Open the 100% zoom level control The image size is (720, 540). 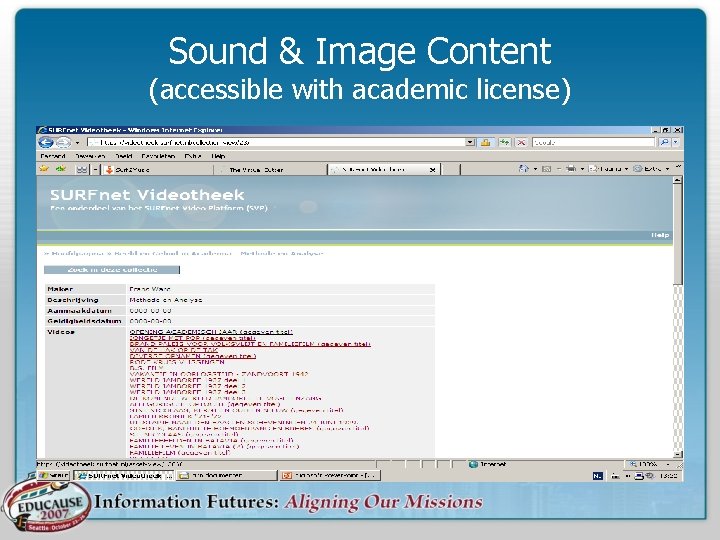pyautogui.click(x=649, y=464)
